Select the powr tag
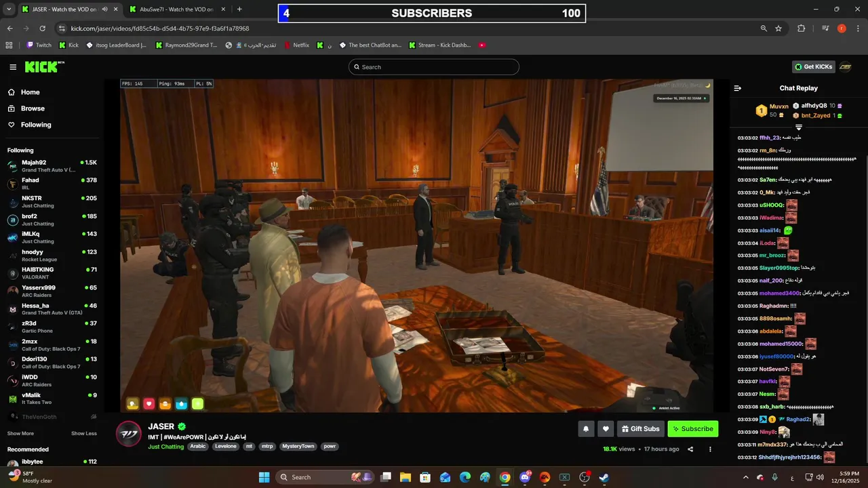 (330, 447)
